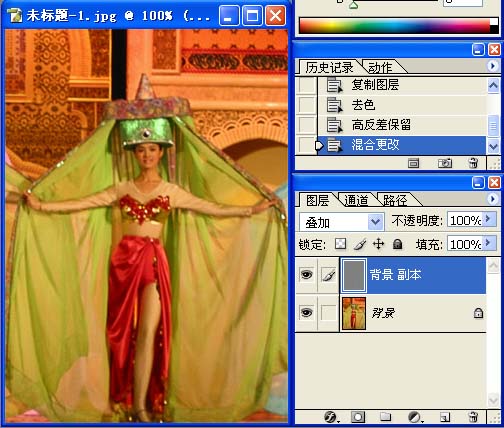
Task: Toggle lock transparent pixels option
Action: [x=340, y=244]
